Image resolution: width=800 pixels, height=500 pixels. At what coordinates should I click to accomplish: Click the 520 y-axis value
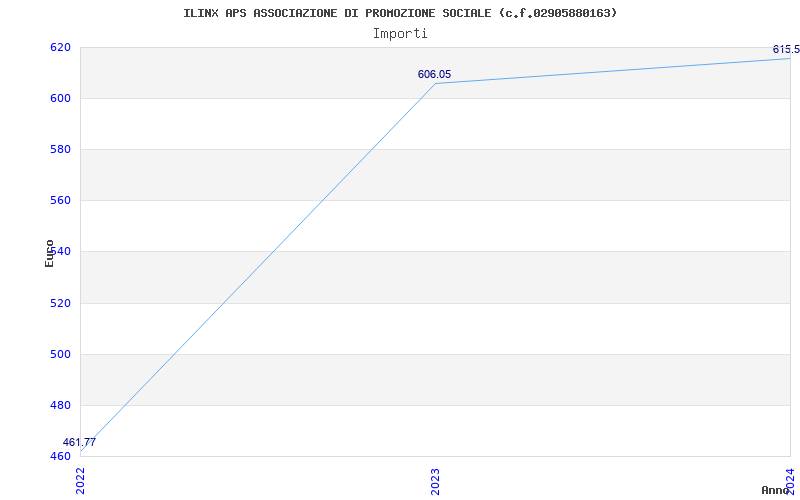60,303
